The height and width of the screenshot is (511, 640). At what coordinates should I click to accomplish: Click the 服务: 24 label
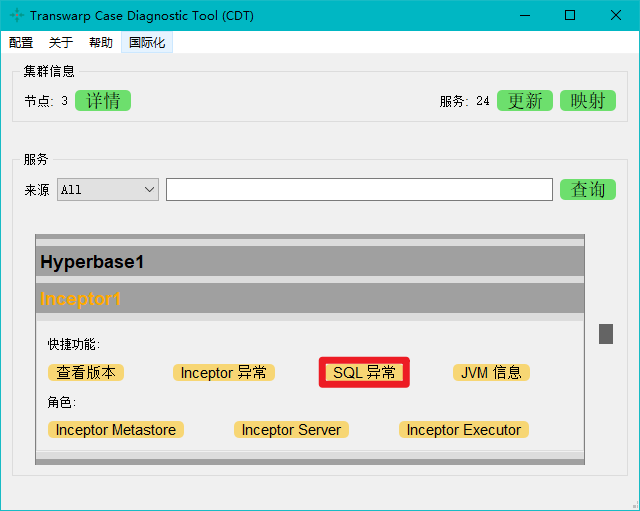click(464, 101)
